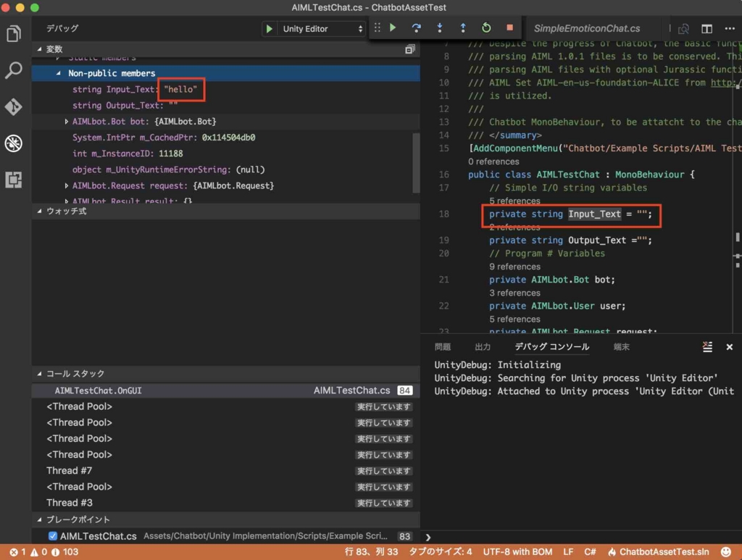Select the AIMLTestChat.OnGUI stack frame

[226, 390]
